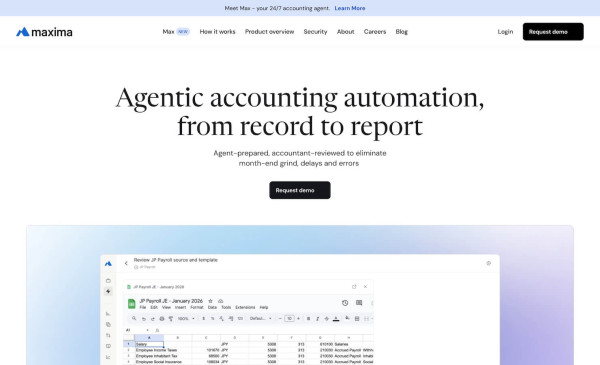Decrease font size with minus button
The height and width of the screenshot is (365, 600).
coord(280,318)
